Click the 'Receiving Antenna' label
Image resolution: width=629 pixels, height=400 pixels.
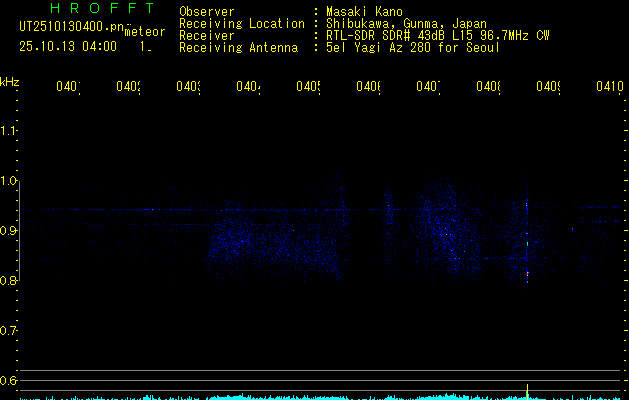239,48
